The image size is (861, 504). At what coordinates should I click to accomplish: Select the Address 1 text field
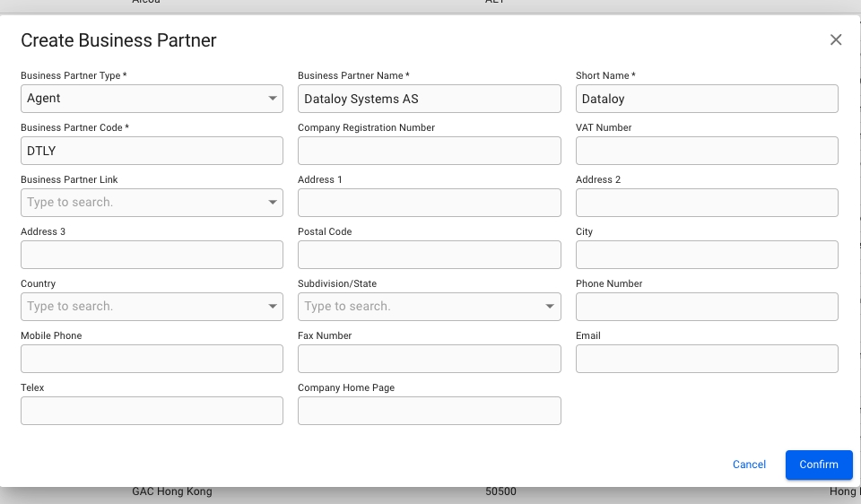pos(429,203)
